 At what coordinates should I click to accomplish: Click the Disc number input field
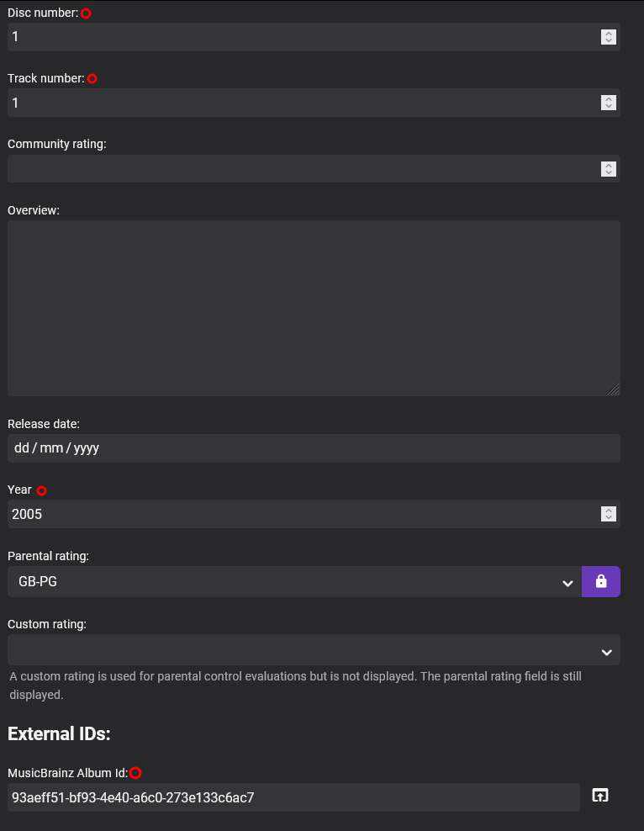(x=303, y=37)
